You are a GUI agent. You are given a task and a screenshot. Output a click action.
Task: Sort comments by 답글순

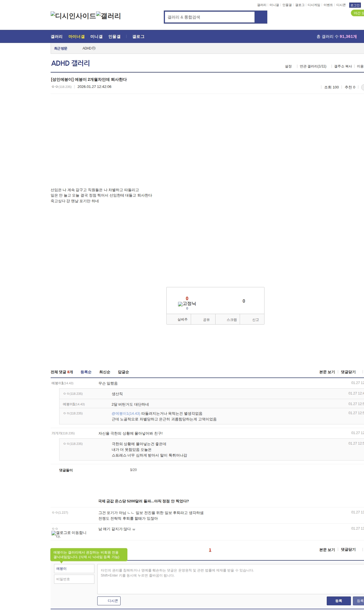(123, 372)
